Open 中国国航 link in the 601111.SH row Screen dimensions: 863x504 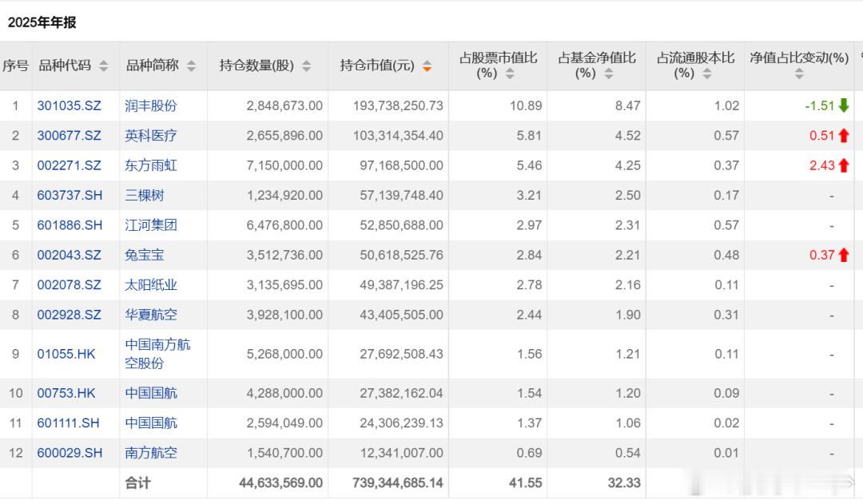point(151,423)
